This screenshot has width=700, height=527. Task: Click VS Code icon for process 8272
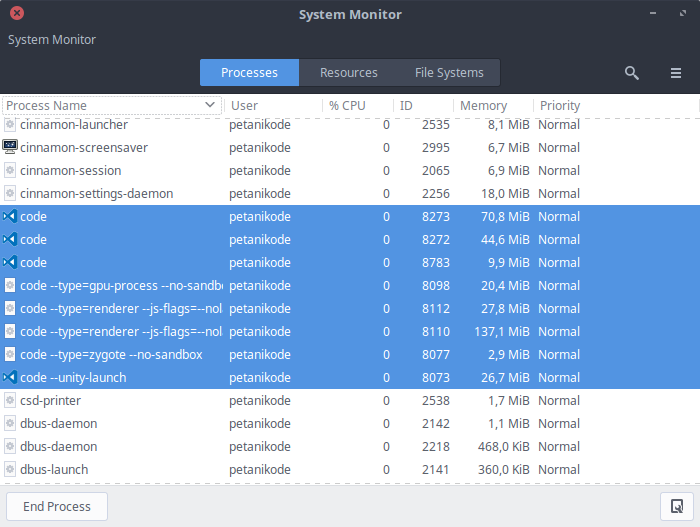[10, 239]
